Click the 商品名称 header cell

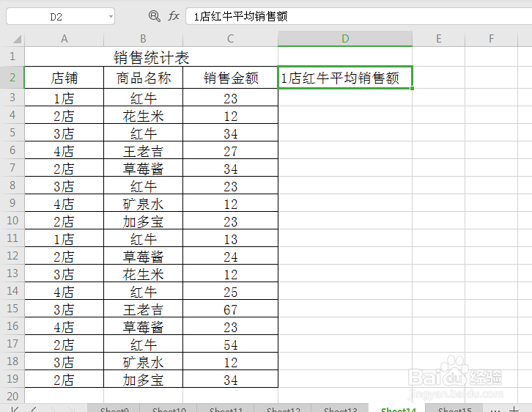click(143, 78)
